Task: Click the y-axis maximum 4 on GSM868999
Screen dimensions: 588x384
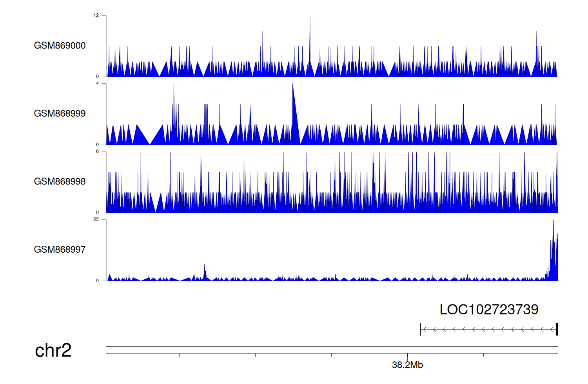Action: (x=98, y=83)
